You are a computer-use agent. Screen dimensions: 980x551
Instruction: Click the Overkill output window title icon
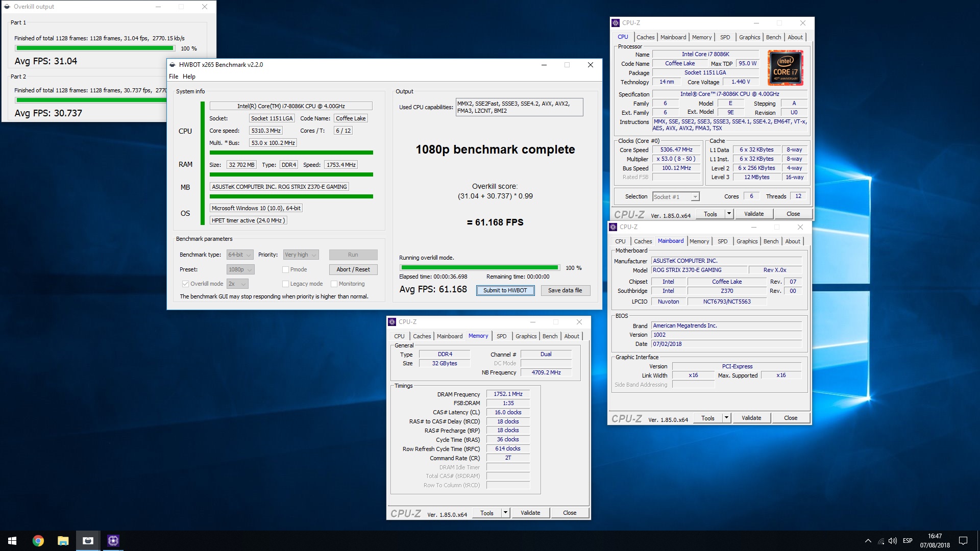pyautogui.click(x=7, y=7)
